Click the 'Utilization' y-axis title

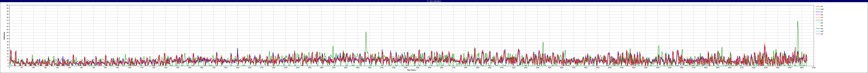(4, 35)
